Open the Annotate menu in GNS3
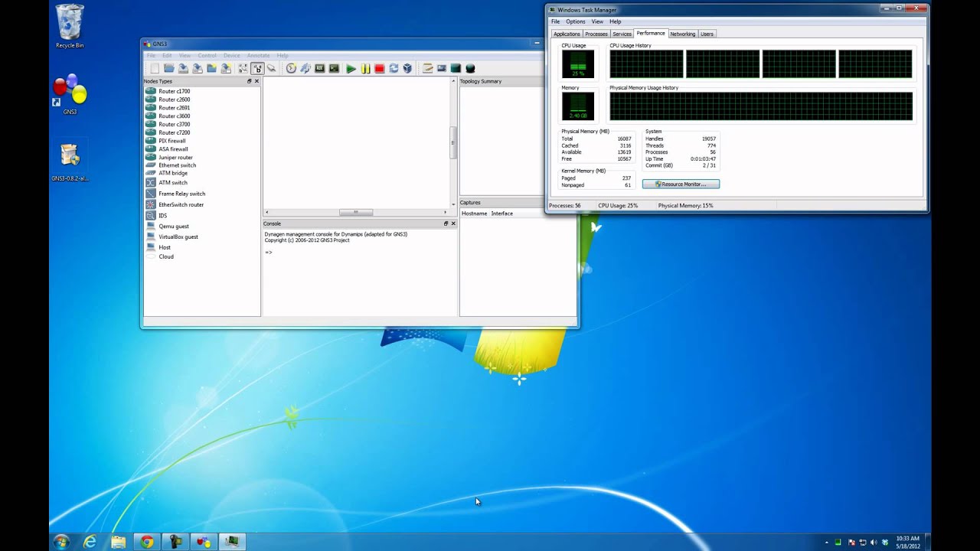The image size is (980, 551). tap(258, 55)
